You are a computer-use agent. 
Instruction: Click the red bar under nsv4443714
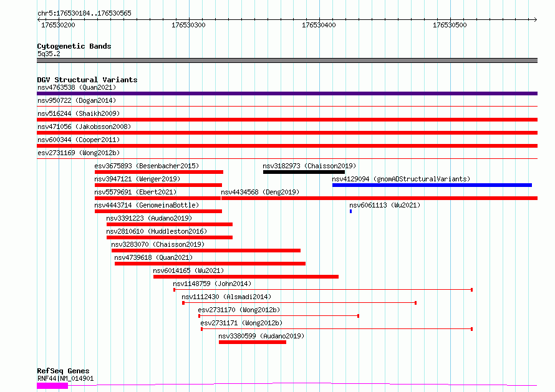pos(158,211)
